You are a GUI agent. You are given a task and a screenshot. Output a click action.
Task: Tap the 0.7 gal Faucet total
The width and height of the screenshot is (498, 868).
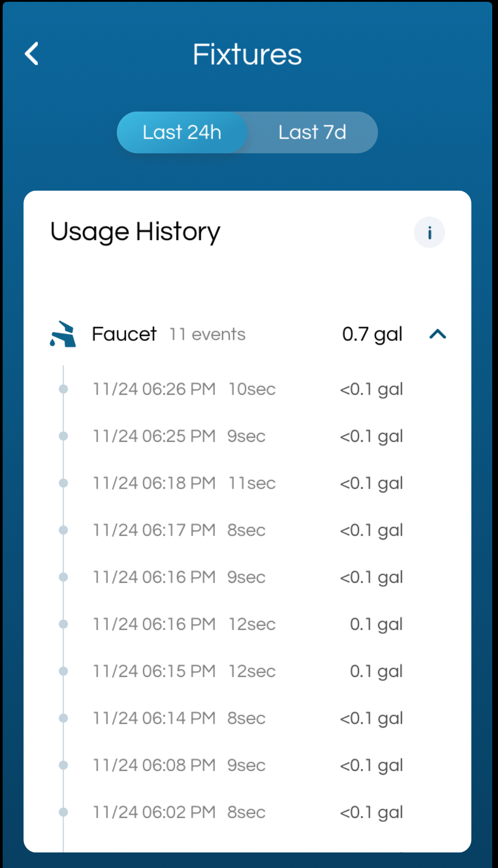[x=372, y=334]
